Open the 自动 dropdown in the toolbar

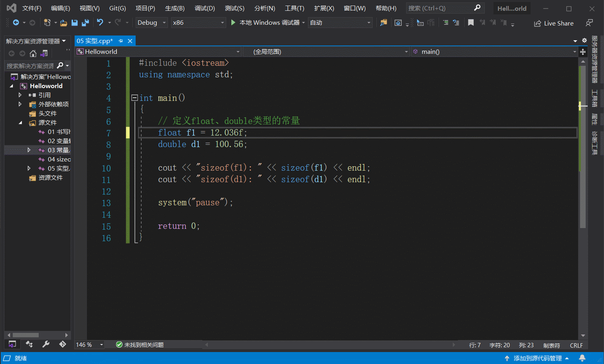coord(340,23)
